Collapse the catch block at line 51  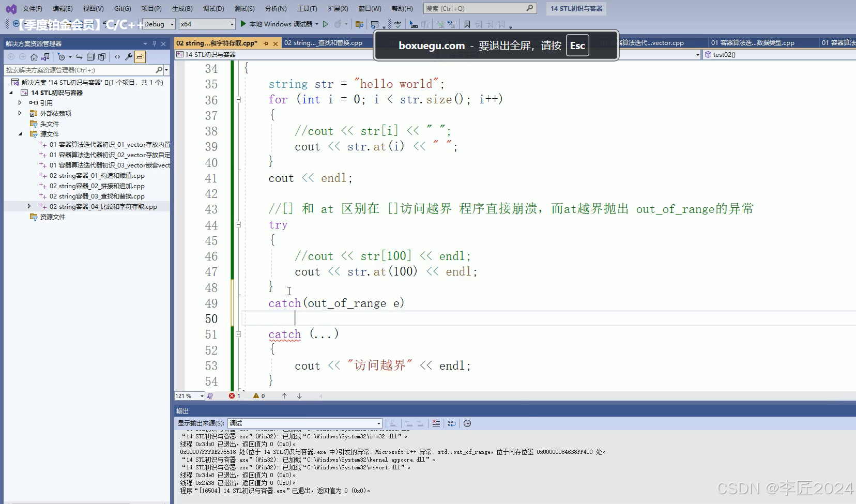coord(238,334)
